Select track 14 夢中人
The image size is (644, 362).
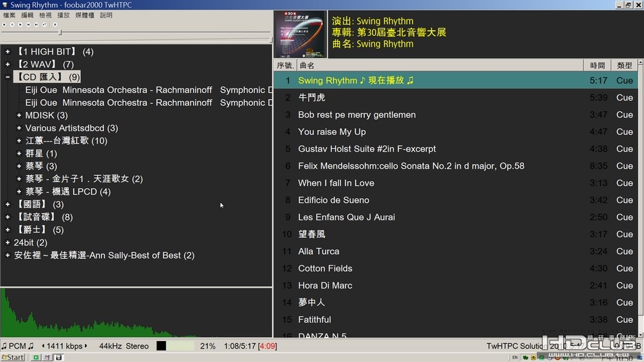coord(456,303)
